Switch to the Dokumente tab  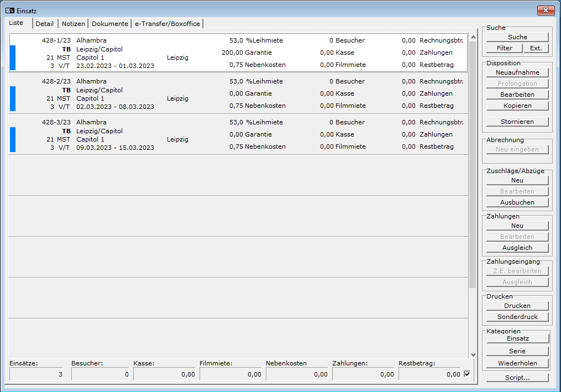click(x=109, y=24)
